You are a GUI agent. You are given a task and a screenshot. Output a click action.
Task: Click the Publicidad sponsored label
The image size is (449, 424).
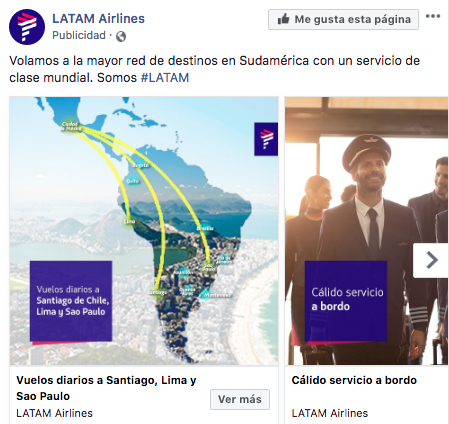coord(79,35)
